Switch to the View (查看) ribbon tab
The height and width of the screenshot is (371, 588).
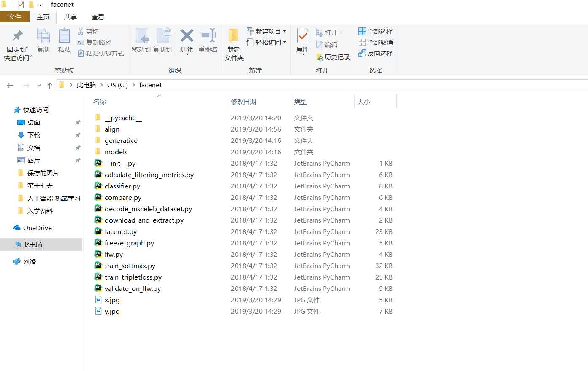coord(98,17)
